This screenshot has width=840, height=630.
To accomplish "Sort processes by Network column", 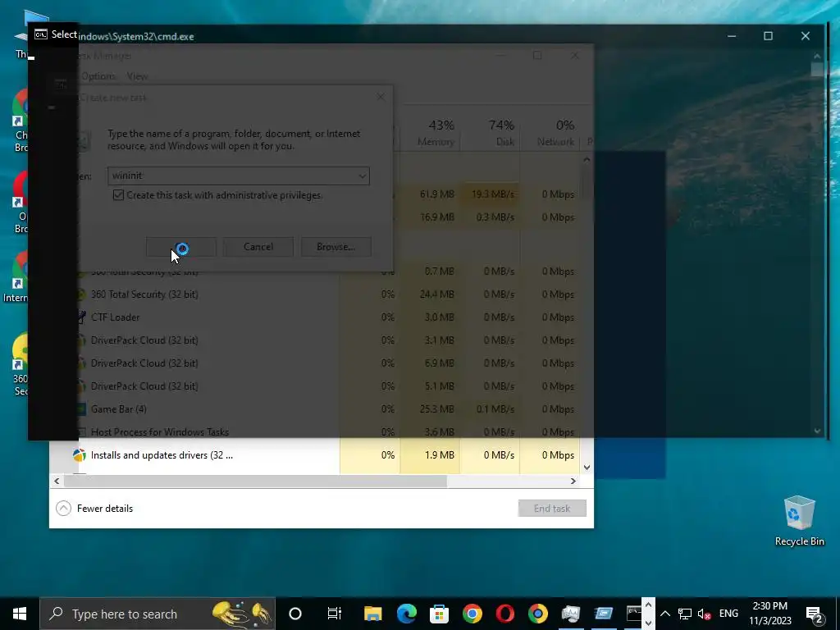I will click(x=556, y=132).
